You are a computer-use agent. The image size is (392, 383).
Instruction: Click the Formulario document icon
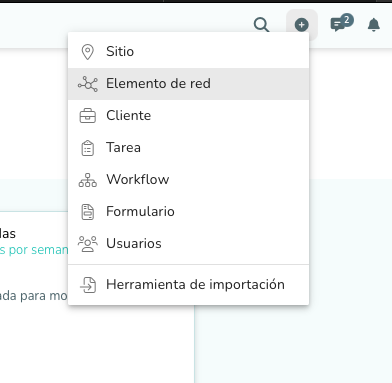click(x=88, y=212)
